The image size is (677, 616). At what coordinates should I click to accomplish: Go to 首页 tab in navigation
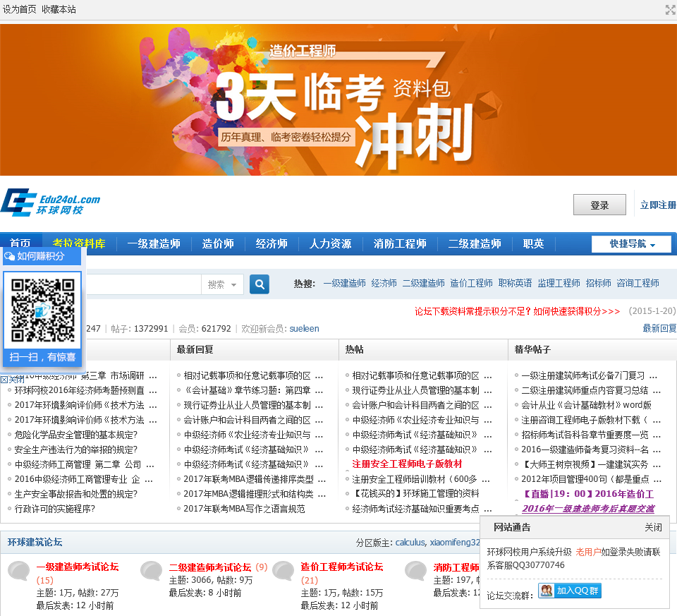(x=20, y=243)
